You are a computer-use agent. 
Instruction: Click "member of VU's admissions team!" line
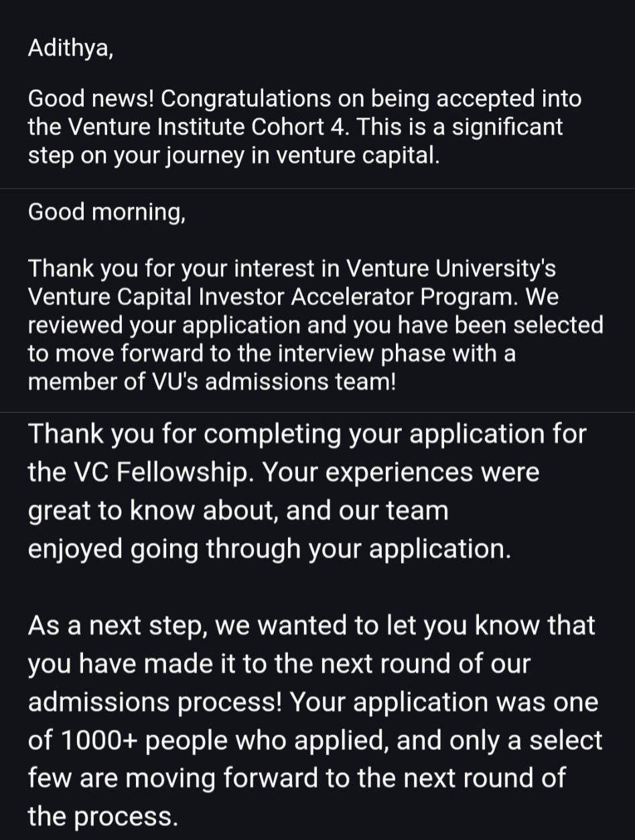[212, 381]
